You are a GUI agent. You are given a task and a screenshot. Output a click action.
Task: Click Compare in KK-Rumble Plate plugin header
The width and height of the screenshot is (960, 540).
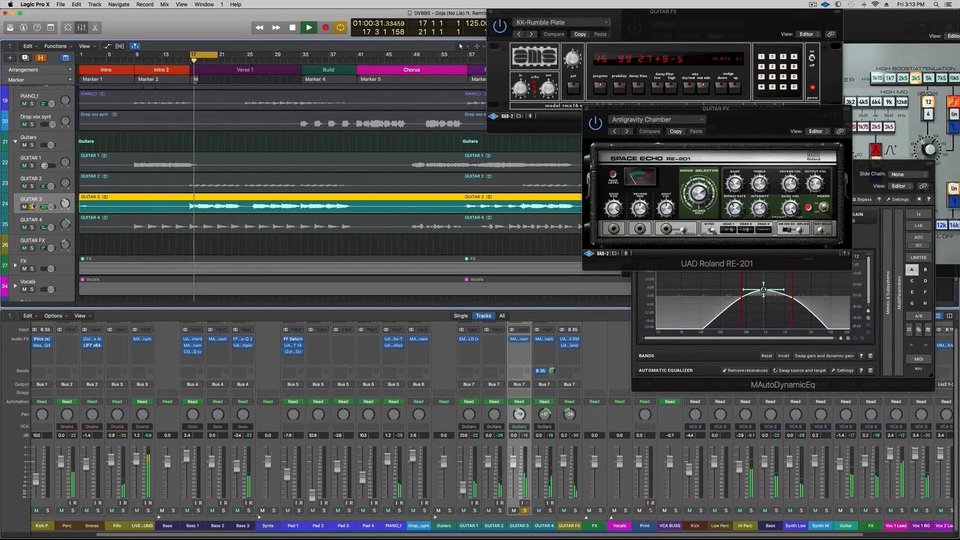(x=553, y=34)
